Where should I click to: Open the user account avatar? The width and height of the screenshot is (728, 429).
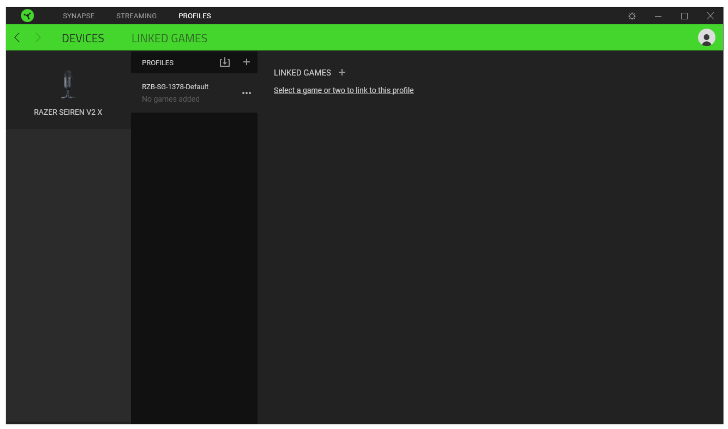[707, 38]
